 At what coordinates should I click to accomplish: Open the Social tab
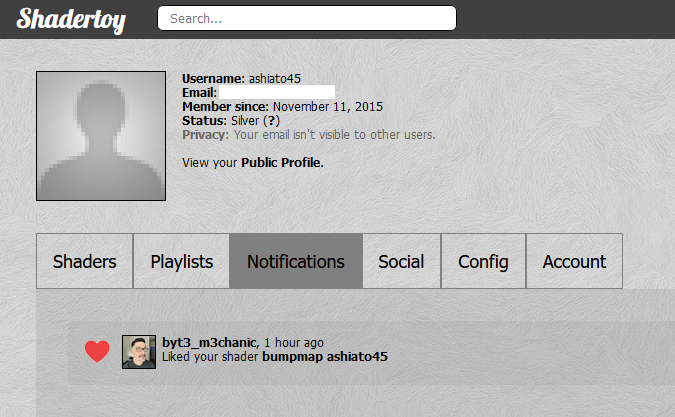tap(402, 261)
